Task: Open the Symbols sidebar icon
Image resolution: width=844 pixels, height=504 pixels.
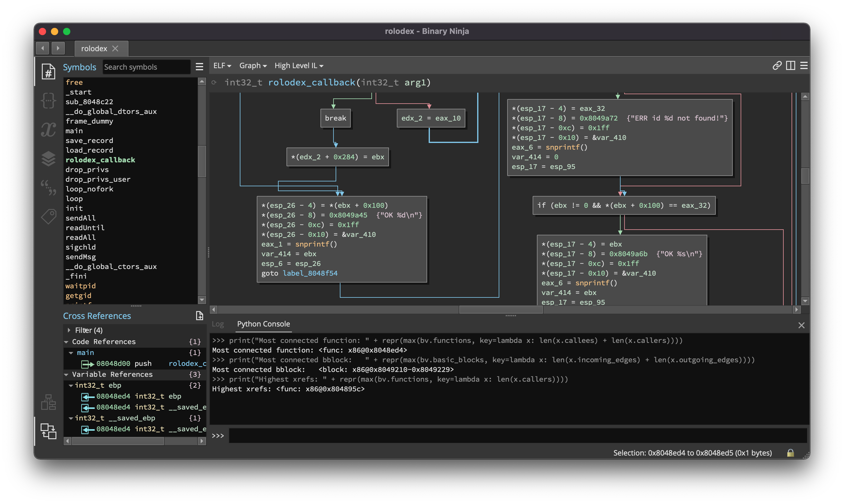Action: click(48, 71)
